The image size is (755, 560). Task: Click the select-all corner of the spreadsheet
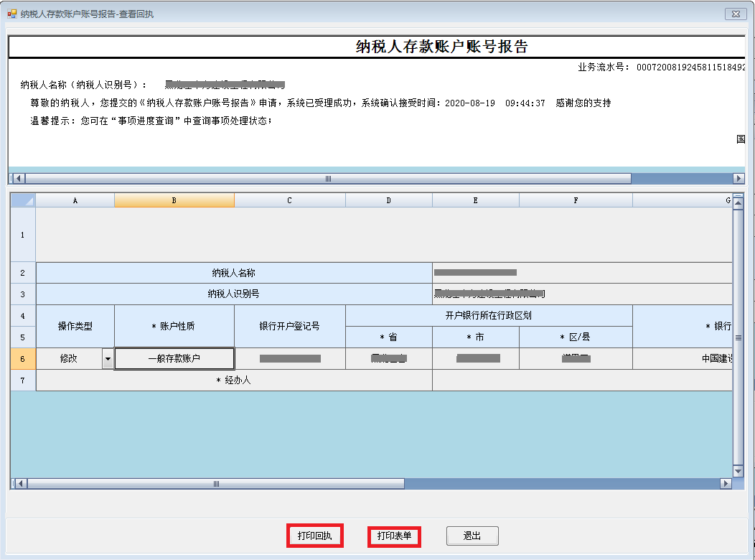pyautogui.click(x=23, y=200)
